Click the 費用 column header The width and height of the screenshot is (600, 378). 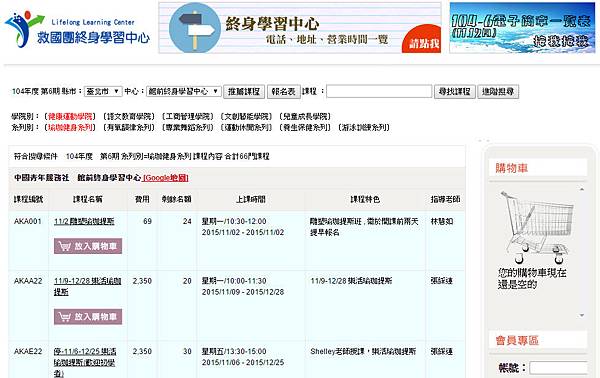(x=142, y=199)
